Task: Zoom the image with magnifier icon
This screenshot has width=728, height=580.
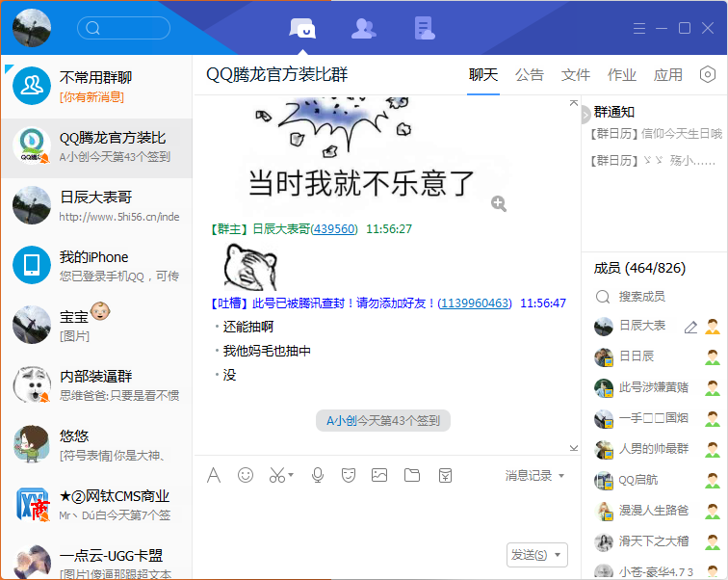Action: (498, 203)
